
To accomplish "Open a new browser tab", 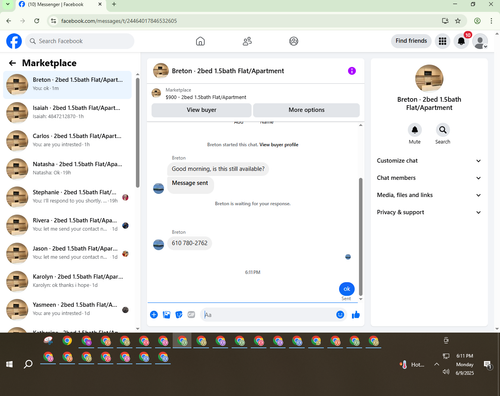I will coord(114,4).
